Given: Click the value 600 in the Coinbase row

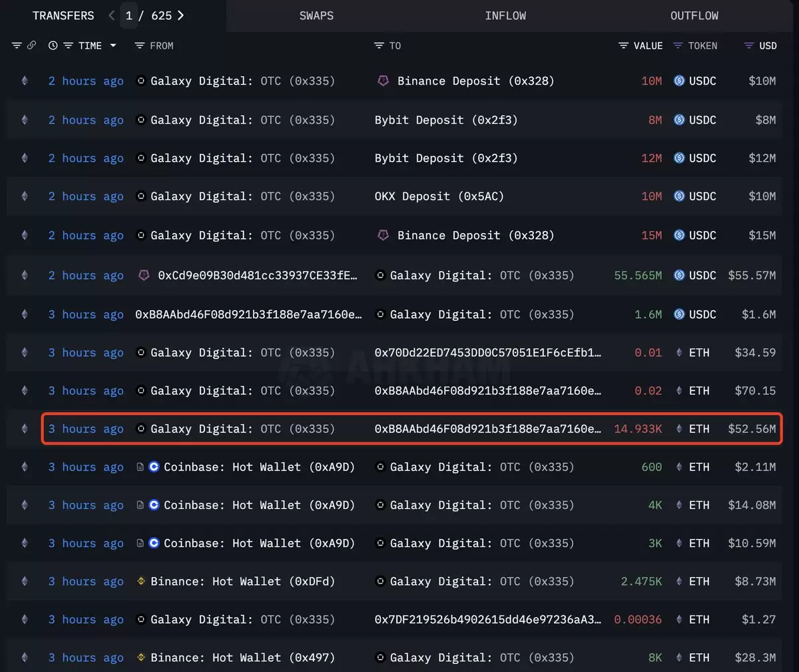Looking at the screenshot, I should (x=652, y=467).
